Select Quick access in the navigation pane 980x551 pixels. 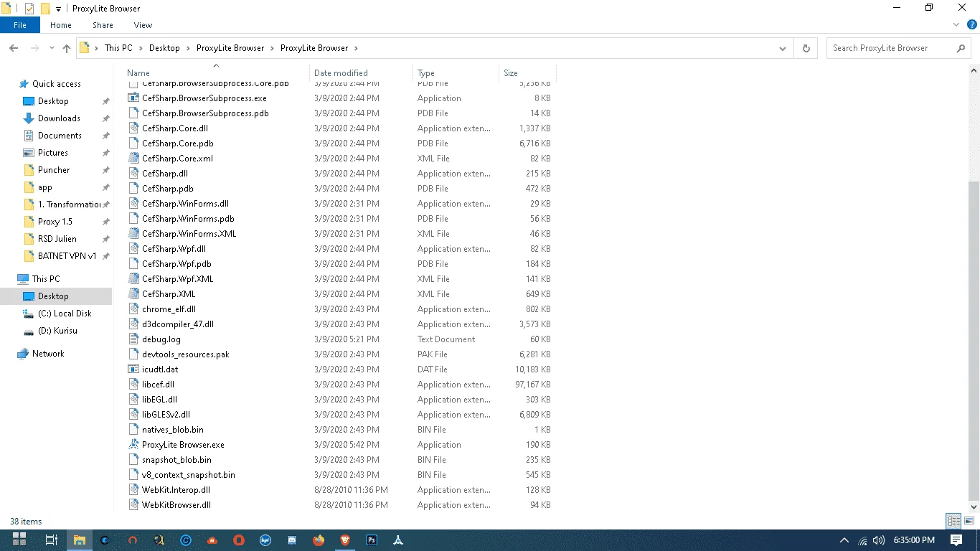pos(57,84)
